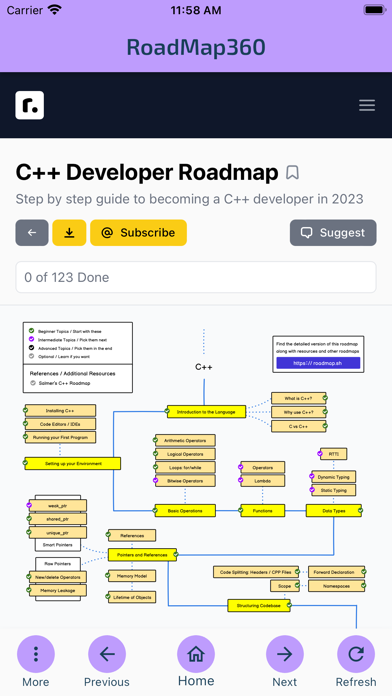Viewport: 392px width, 696px height.
Task: Open the shared_ptr topic
Action: [58, 519]
